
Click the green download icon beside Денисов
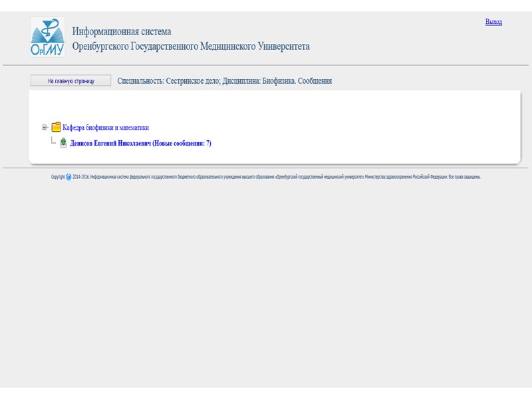(x=63, y=142)
